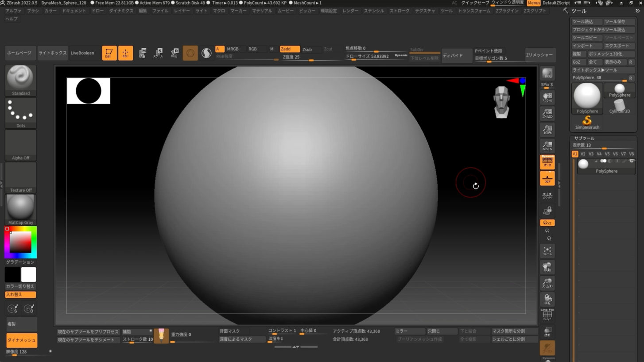
Task: Select the Rotate (回転) transform icon
Action: (x=175, y=53)
